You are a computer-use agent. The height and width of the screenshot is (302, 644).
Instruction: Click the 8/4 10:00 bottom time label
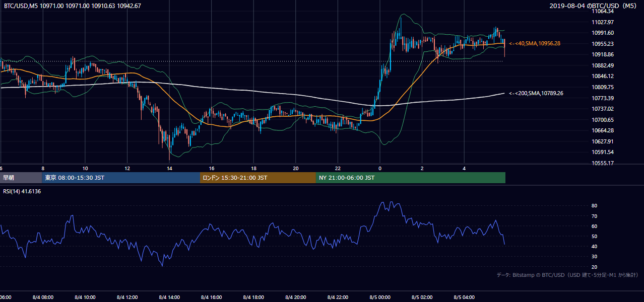coord(85,297)
